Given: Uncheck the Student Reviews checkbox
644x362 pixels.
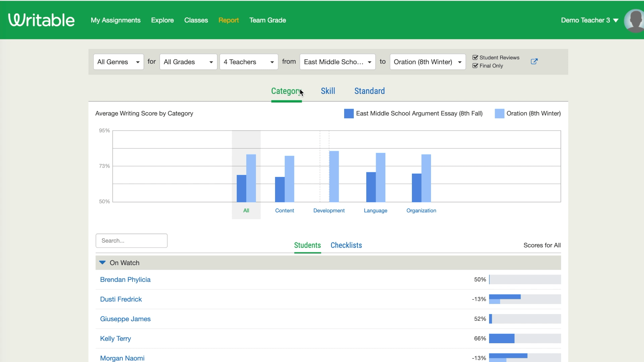Looking at the screenshot, I should 475,57.
